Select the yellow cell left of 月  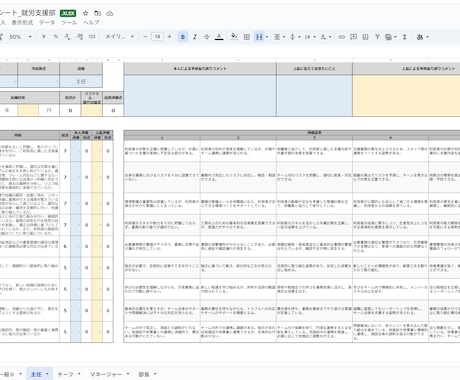click(28, 110)
